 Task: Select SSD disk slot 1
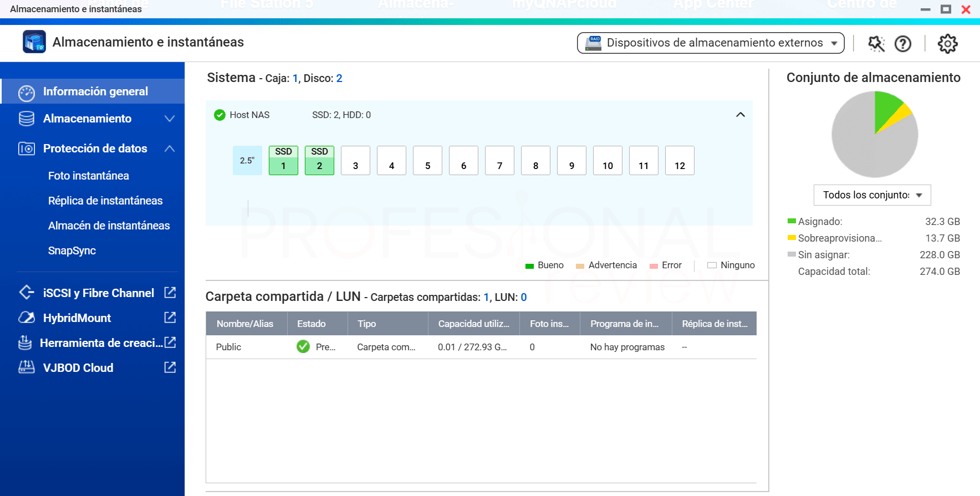[x=283, y=160]
